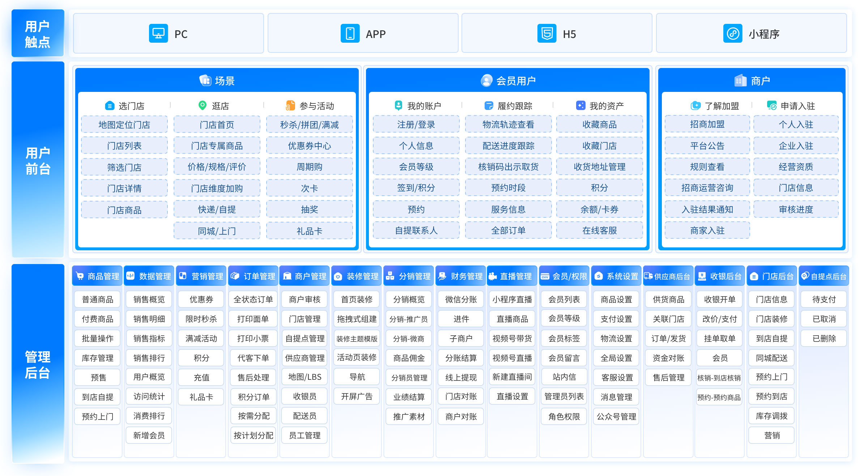868x476 pixels.
Task: Click the 商品管理 cart icon
Action: pos(80,276)
